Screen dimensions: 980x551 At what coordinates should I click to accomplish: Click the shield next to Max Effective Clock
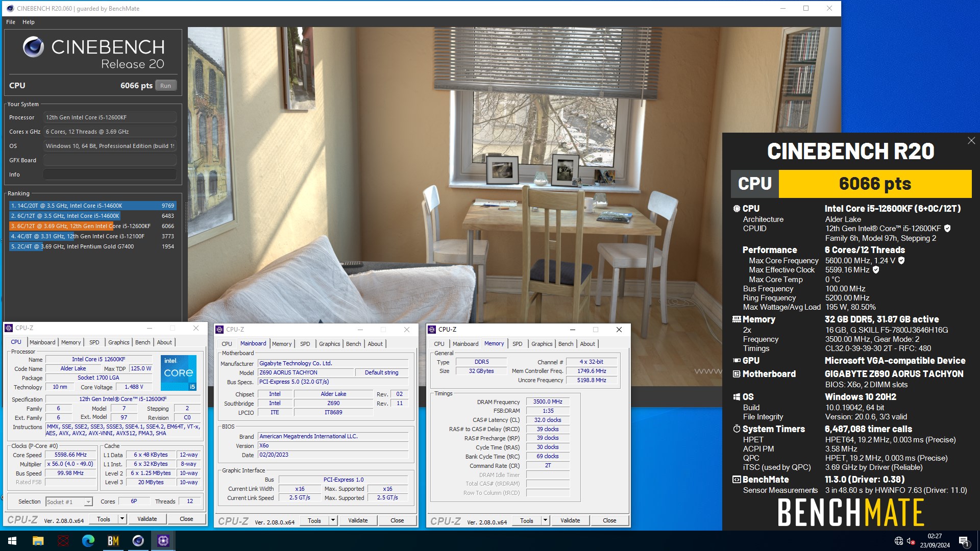pos(876,270)
